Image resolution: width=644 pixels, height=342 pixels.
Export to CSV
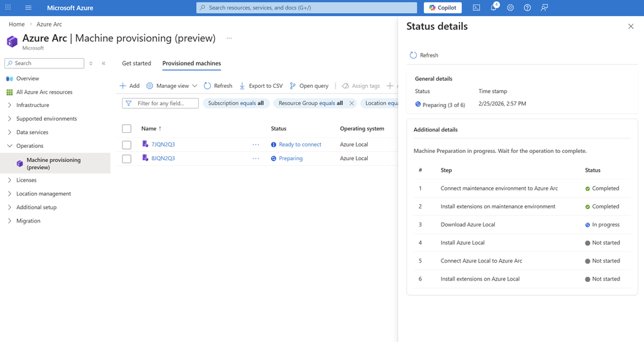coord(261,86)
